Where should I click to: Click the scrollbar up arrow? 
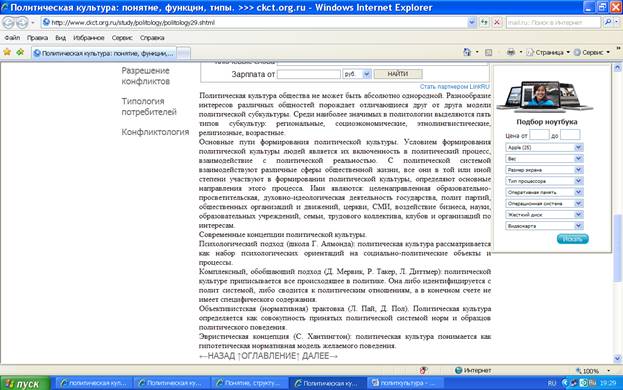(x=617, y=68)
